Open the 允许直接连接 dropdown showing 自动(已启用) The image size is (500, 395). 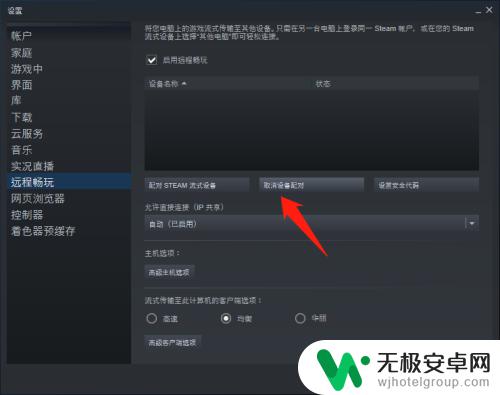pyautogui.click(x=312, y=224)
